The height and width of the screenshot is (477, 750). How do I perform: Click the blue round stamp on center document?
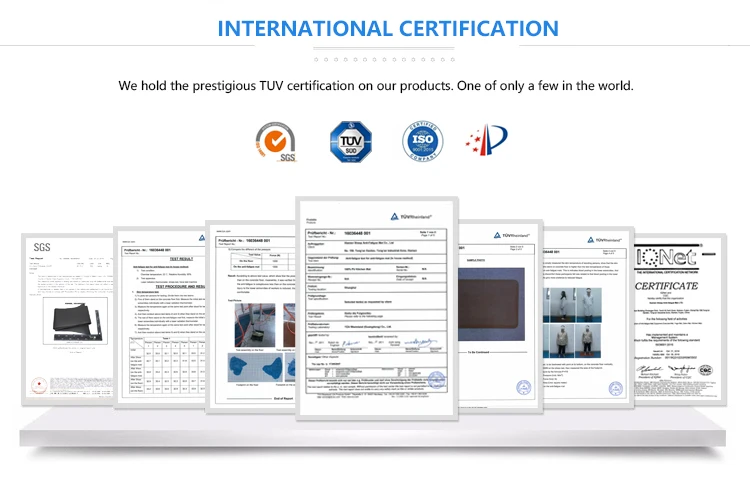436,381
